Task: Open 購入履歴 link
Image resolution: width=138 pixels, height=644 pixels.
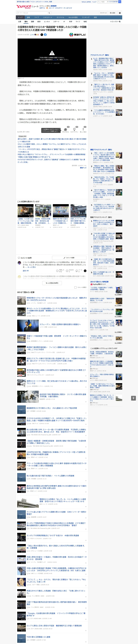Action: 112,13
